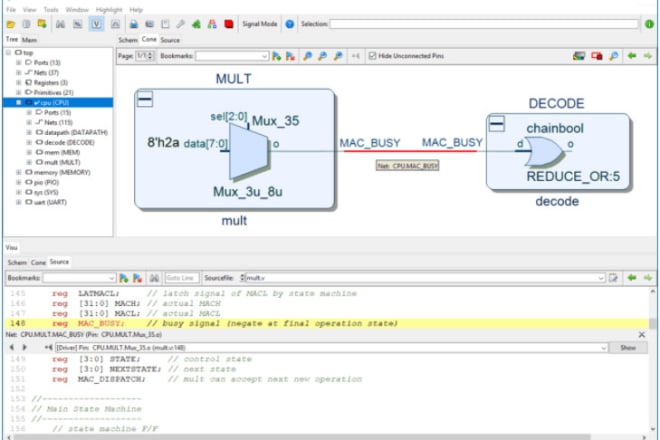Click the binoculars search icon in main toolbar
Screen dimensions: 660x440
pos(60,24)
